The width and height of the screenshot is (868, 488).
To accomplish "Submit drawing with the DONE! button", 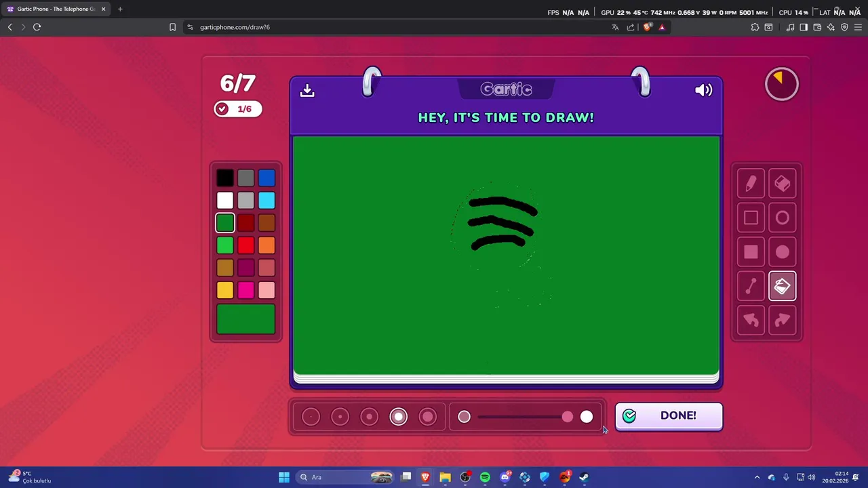I will tap(669, 416).
